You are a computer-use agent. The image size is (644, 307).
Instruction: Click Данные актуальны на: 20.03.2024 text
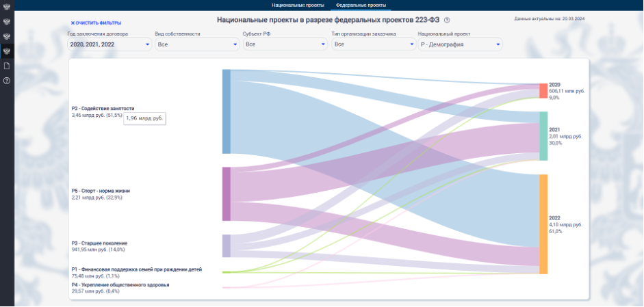pyautogui.click(x=549, y=19)
